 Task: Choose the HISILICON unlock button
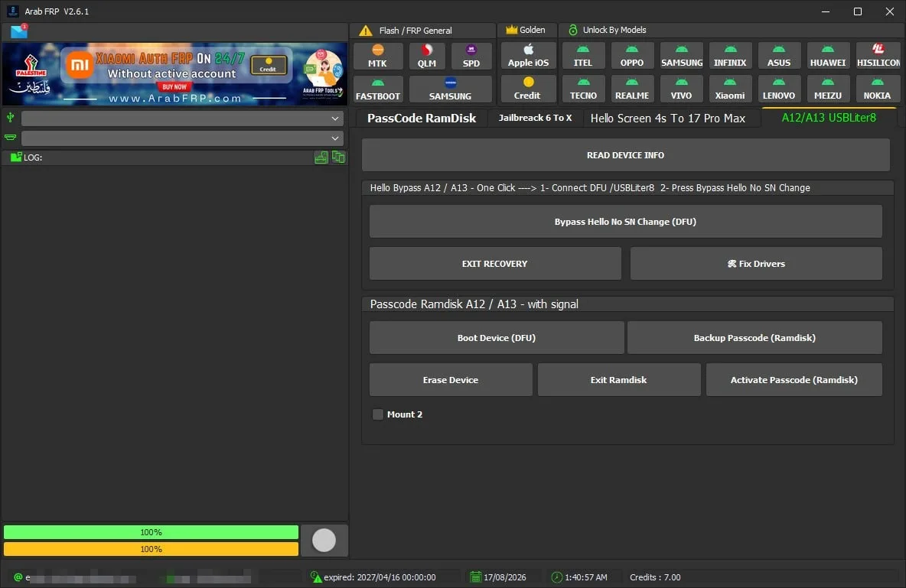click(878, 56)
